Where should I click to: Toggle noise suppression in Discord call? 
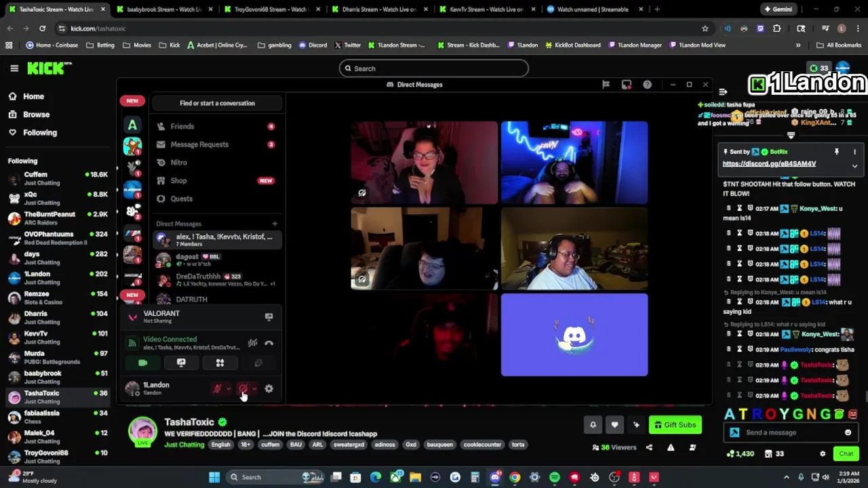coord(252,343)
